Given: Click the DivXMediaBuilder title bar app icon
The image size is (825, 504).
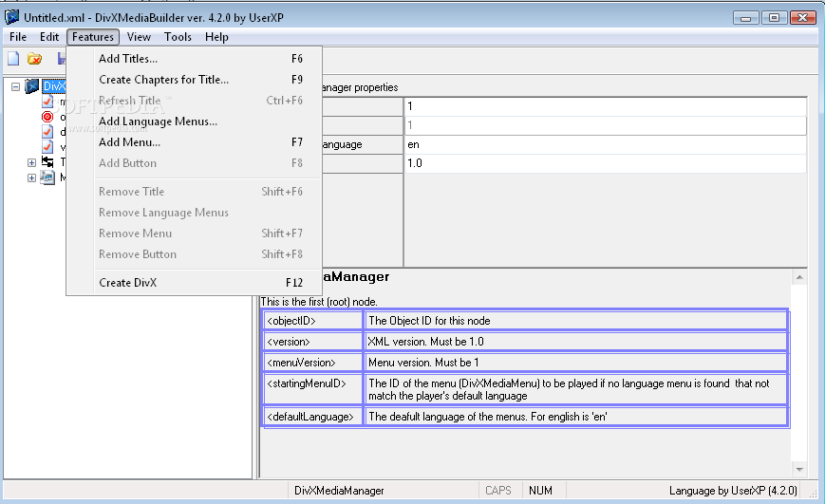Looking at the screenshot, I should tap(11, 17).
